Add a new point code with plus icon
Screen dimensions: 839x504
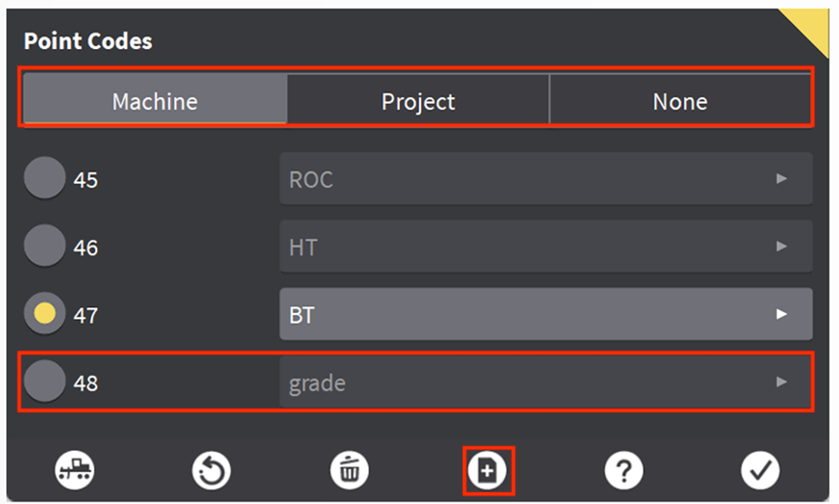[488, 470]
